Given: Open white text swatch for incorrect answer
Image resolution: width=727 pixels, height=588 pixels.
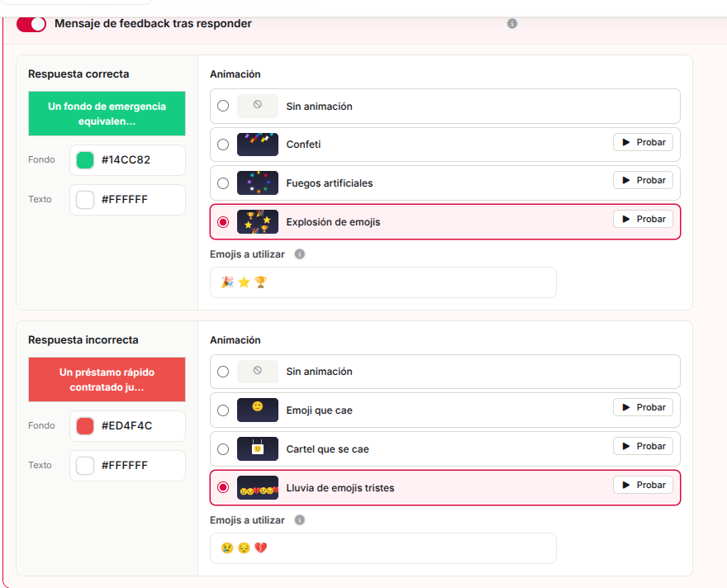Looking at the screenshot, I should [x=85, y=466].
